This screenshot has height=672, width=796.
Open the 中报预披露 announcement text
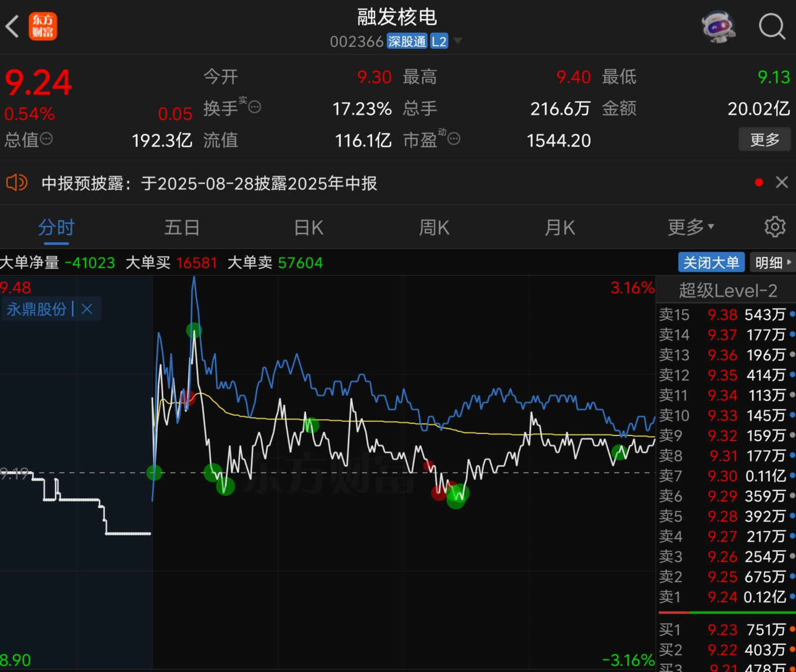click(209, 183)
